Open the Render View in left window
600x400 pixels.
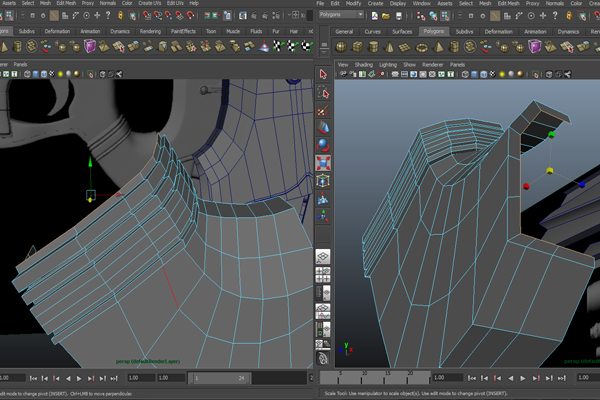243,15
